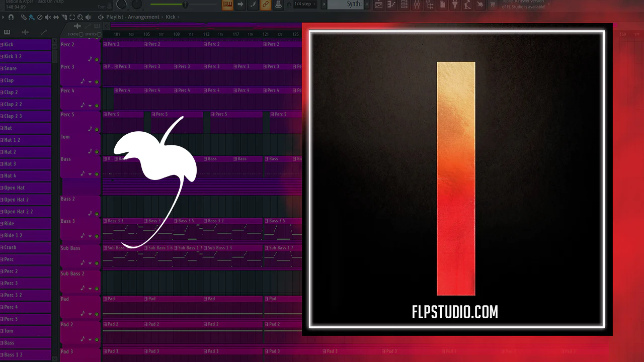Show audio clips tab in the picker
Viewport: 644px width, 362px height.
tap(25, 32)
